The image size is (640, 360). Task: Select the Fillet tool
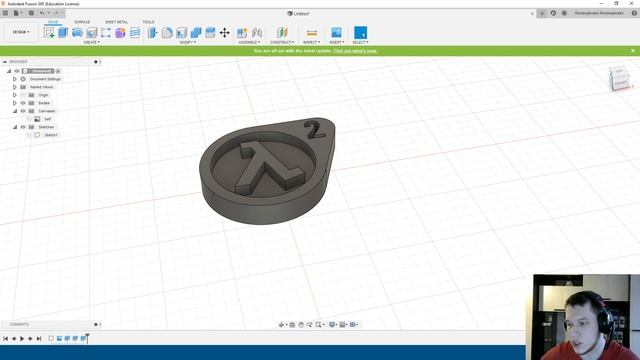pos(167,33)
